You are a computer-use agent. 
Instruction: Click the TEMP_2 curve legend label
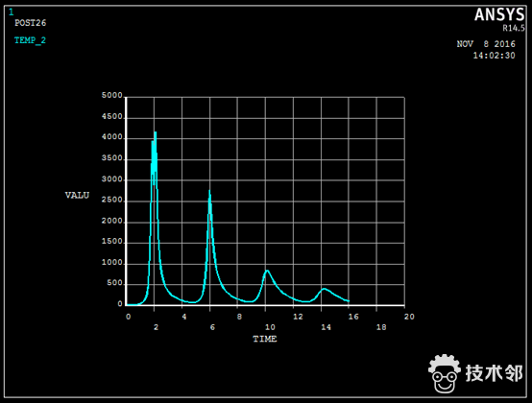[30, 40]
